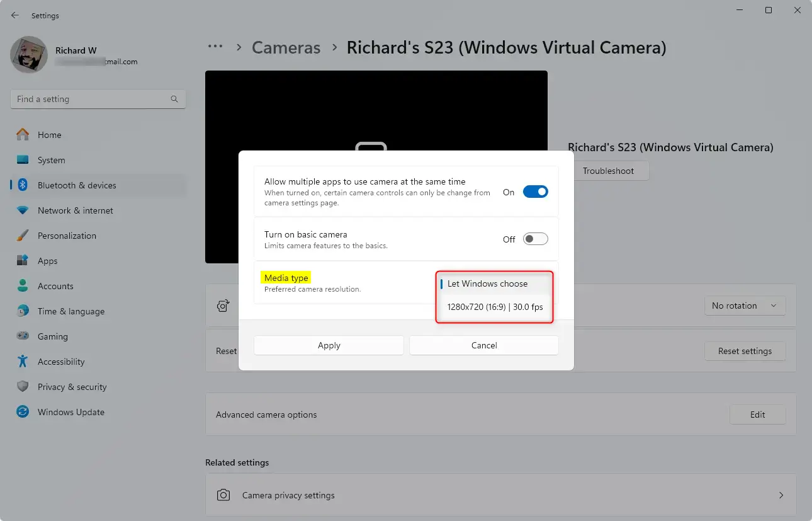Expand Camera privacy settings chevron
Viewport: 812px width, 521px height.
tap(781, 495)
